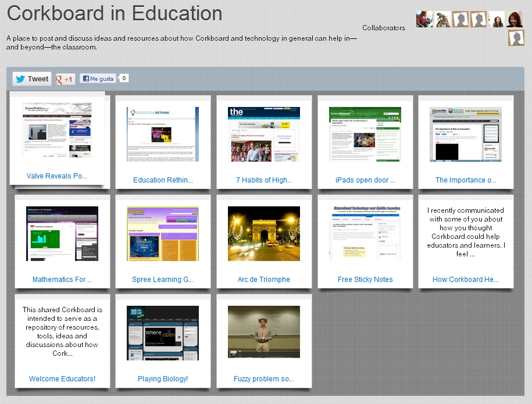Click the Facebook like count bubble

coord(124,78)
